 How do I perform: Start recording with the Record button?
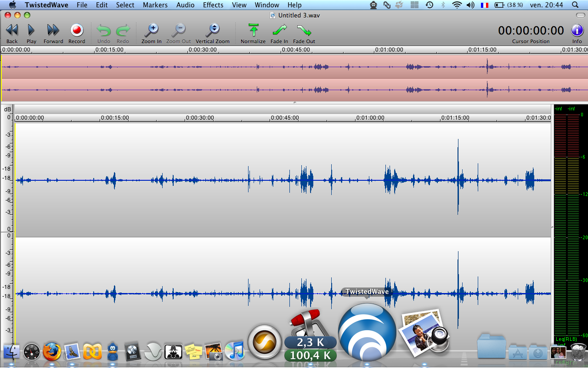tap(77, 31)
